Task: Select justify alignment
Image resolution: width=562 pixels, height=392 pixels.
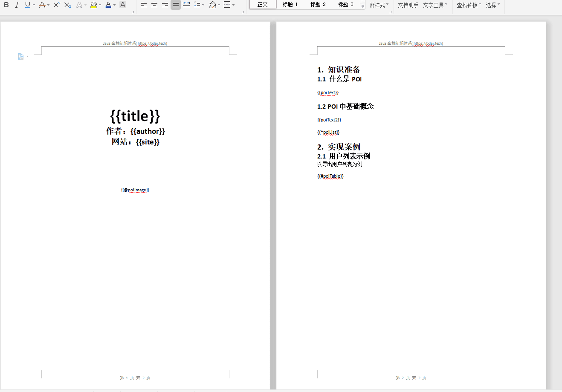Action: point(176,5)
